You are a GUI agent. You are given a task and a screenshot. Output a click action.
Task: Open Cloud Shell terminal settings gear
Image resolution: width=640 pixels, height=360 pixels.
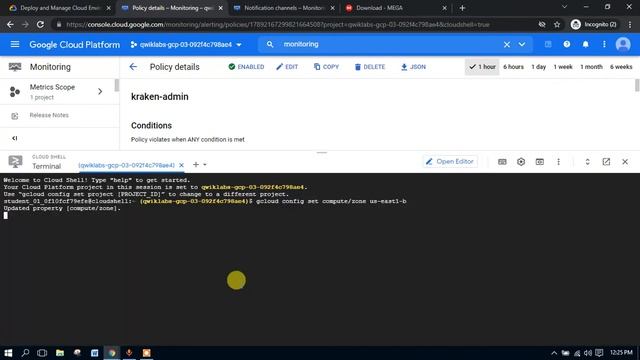tap(521, 162)
